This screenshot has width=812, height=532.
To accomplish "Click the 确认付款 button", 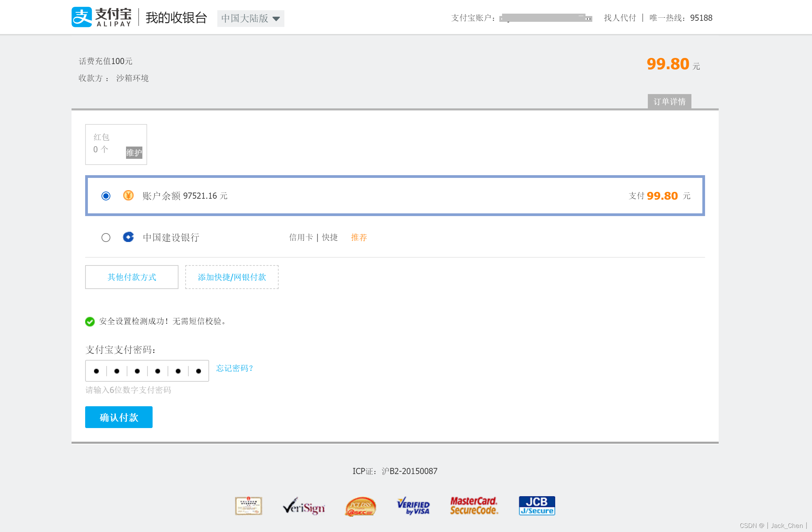I will (x=119, y=417).
